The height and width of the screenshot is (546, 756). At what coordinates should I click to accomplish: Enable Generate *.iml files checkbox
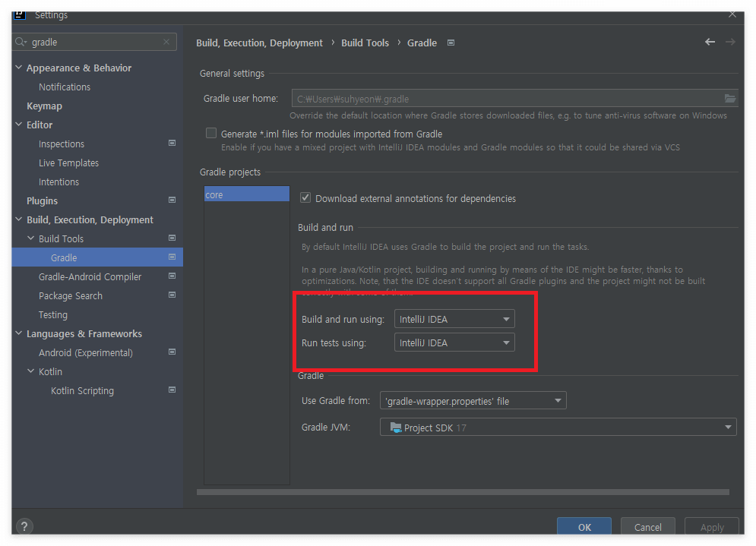click(211, 133)
